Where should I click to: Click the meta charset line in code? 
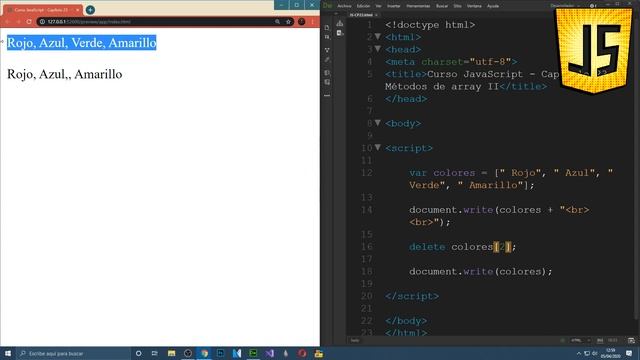451,62
